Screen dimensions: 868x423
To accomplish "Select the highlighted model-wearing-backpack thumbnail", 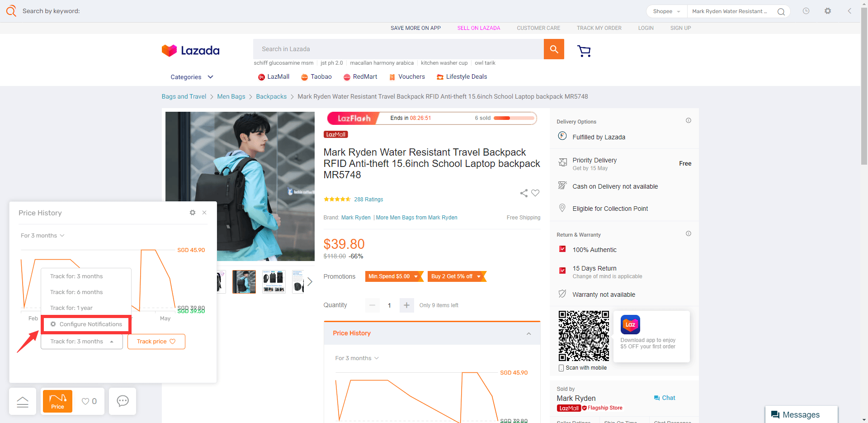I will coord(244,281).
